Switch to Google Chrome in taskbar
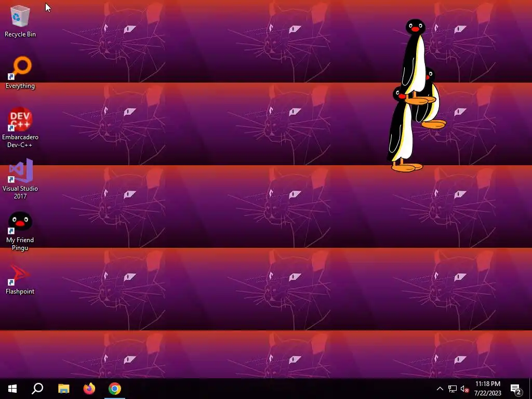This screenshot has height=399, width=532. coord(115,389)
